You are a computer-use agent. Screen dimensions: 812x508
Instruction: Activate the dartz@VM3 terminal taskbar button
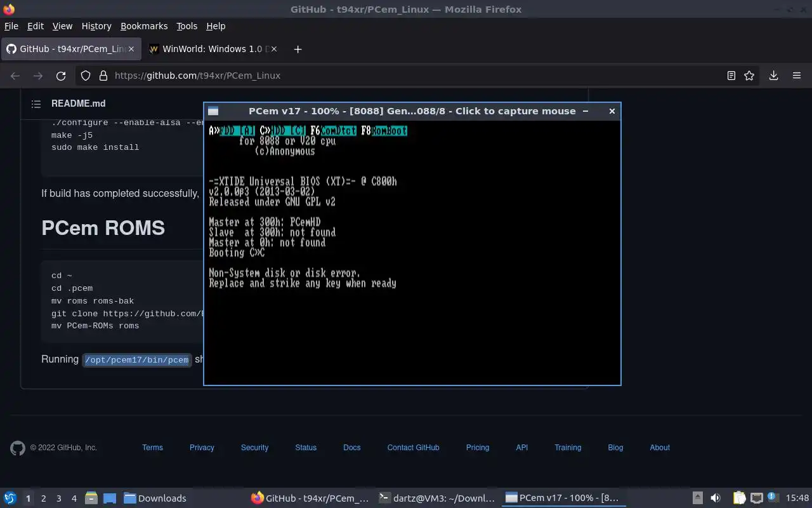coord(436,498)
